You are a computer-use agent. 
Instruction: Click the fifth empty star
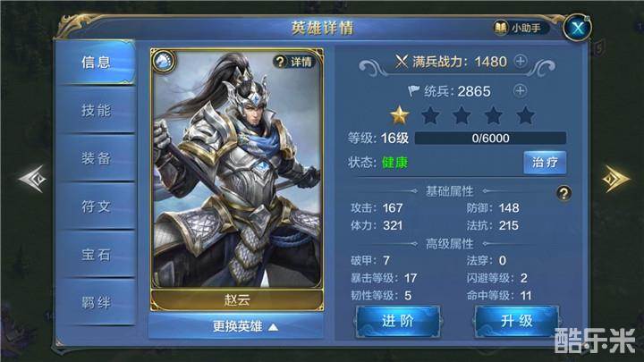pyautogui.click(x=525, y=115)
